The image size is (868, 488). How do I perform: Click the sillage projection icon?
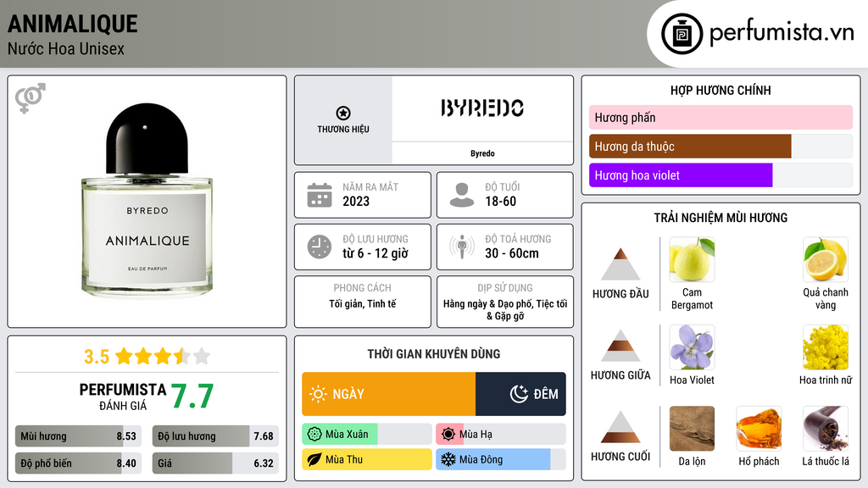(462, 247)
